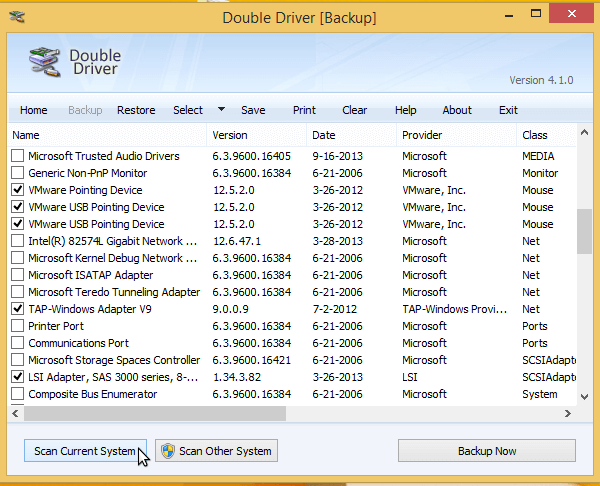Click the Scan Other System button
The height and width of the screenshot is (486, 600).
tap(216, 451)
